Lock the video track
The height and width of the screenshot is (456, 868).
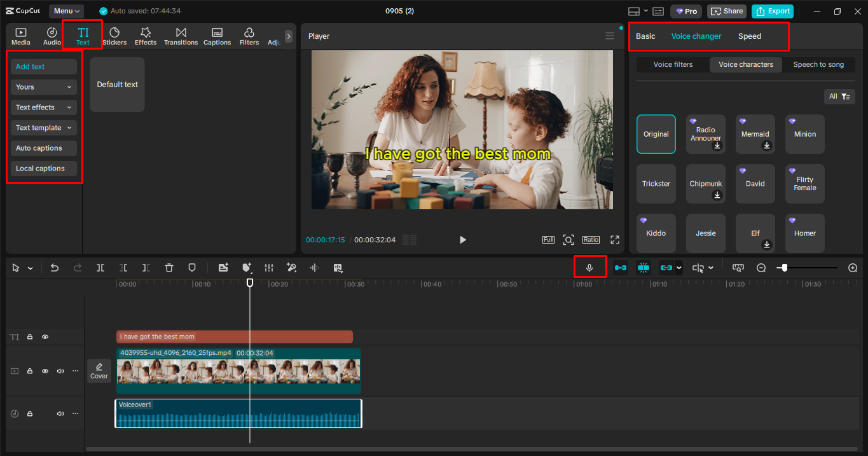(29, 371)
